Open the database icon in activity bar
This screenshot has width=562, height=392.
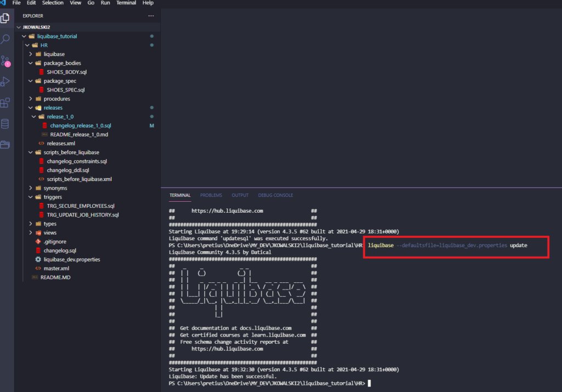point(5,124)
